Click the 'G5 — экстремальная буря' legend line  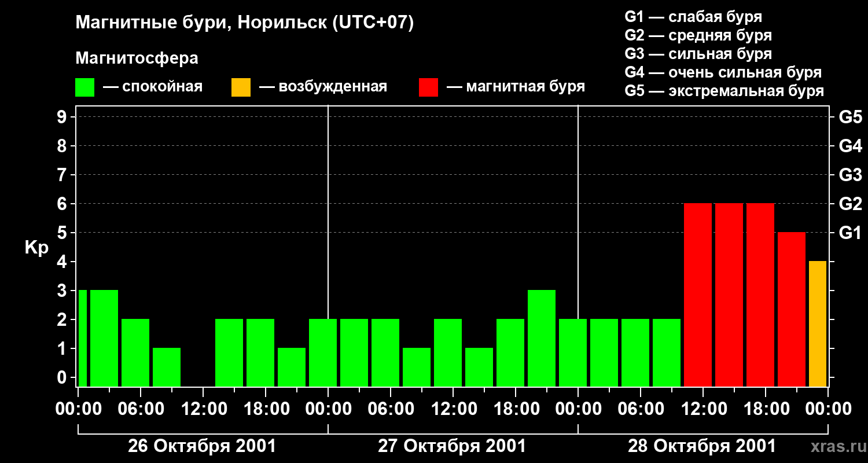[x=724, y=91]
